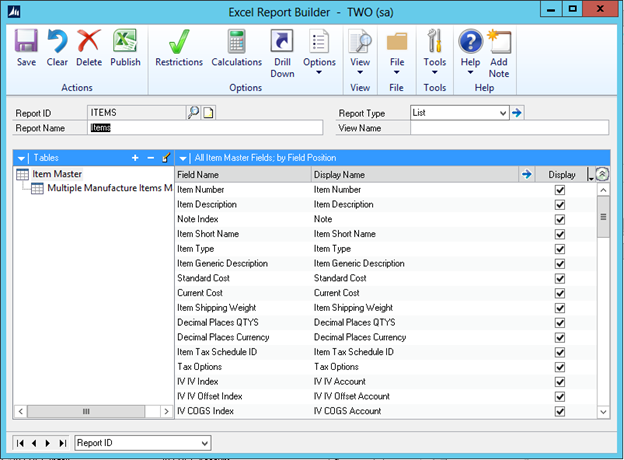
Task: Expand the View menu arrow
Action: tap(360, 72)
